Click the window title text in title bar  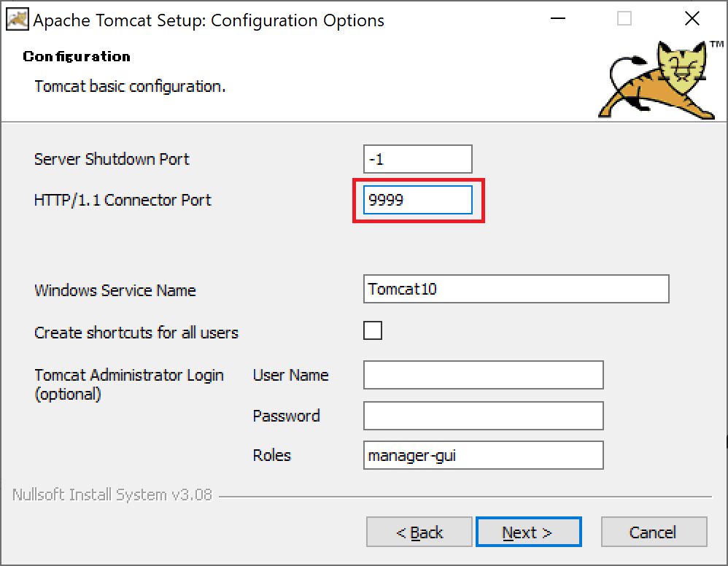tap(209, 20)
